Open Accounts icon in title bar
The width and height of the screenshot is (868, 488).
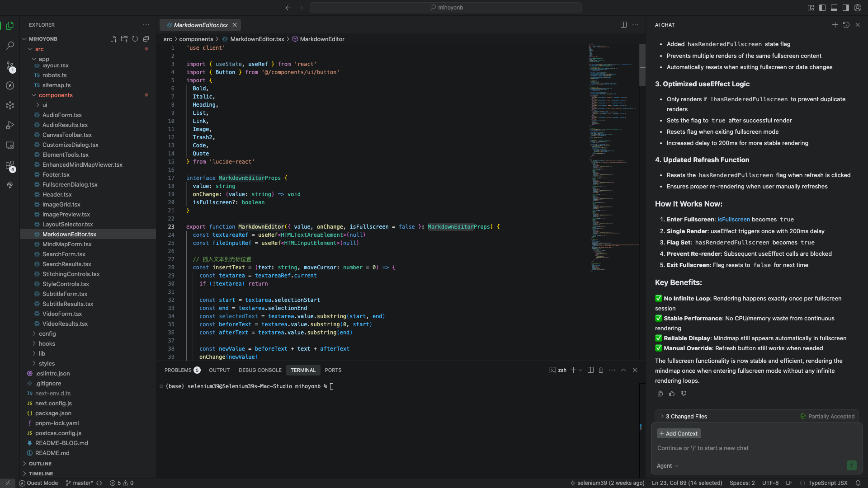tap(858, 8)
